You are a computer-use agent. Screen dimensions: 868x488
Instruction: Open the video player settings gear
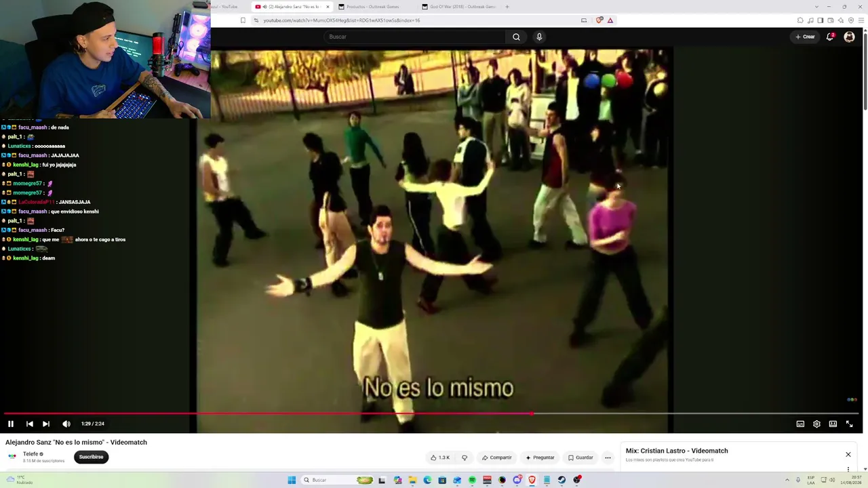pyautogui.click(x=816, y=424)
